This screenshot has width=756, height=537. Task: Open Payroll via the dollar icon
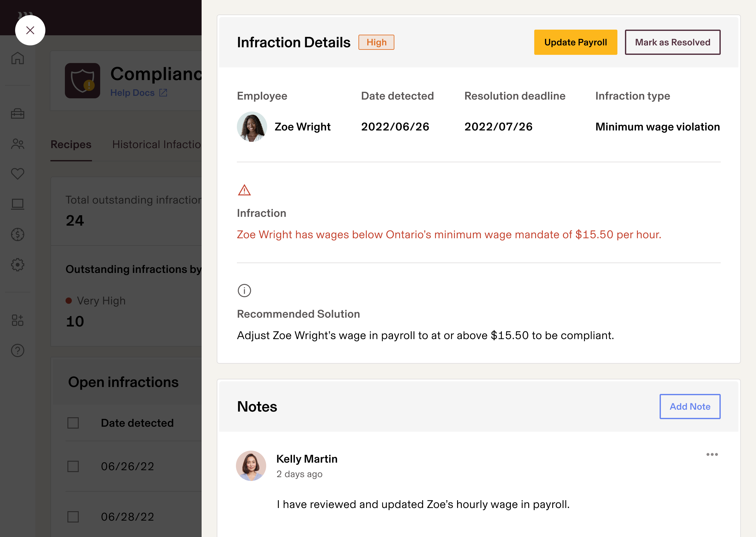(x=18, y=234)
